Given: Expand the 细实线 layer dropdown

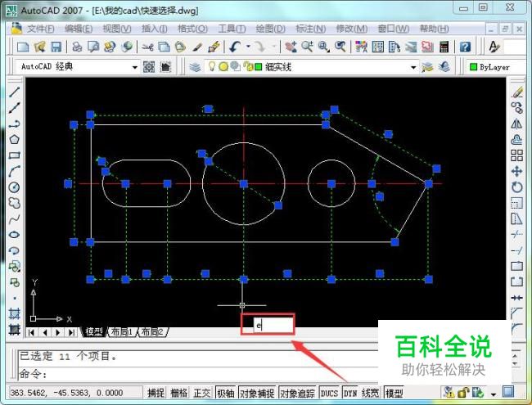Looking at the screenshot, I should click(x=413, y=67).
